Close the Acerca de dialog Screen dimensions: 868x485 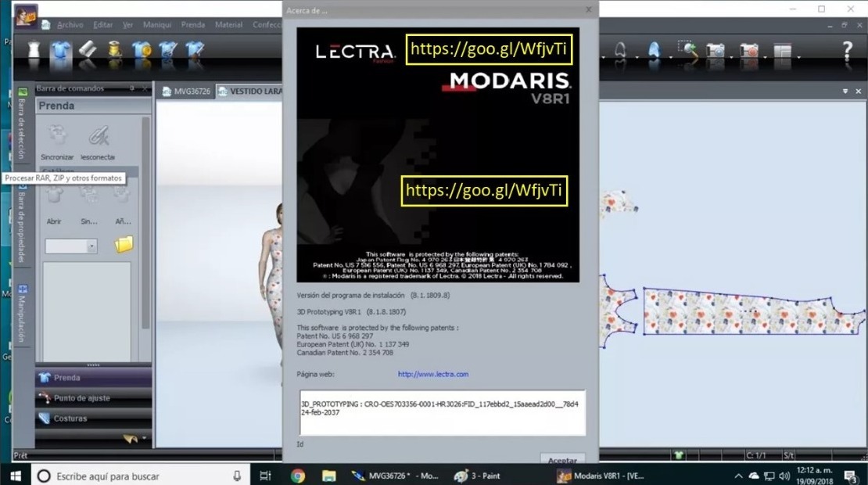tap(589, 10)
